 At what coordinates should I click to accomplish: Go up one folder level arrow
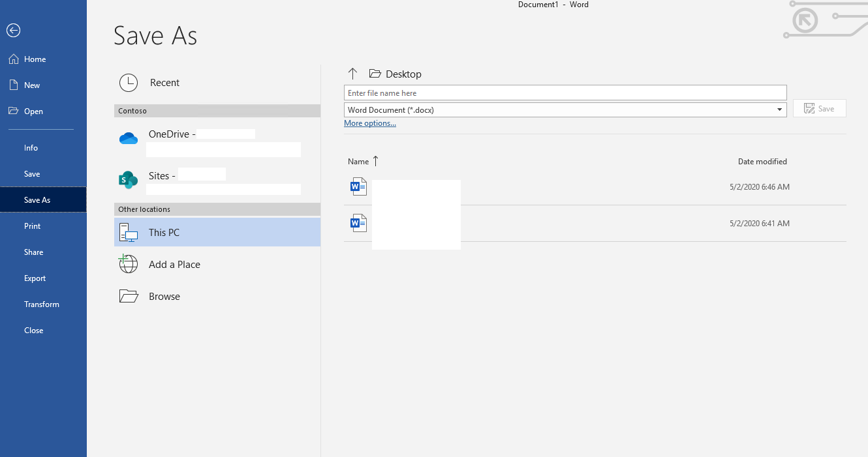pyautogui.click(x=352, y=74)
